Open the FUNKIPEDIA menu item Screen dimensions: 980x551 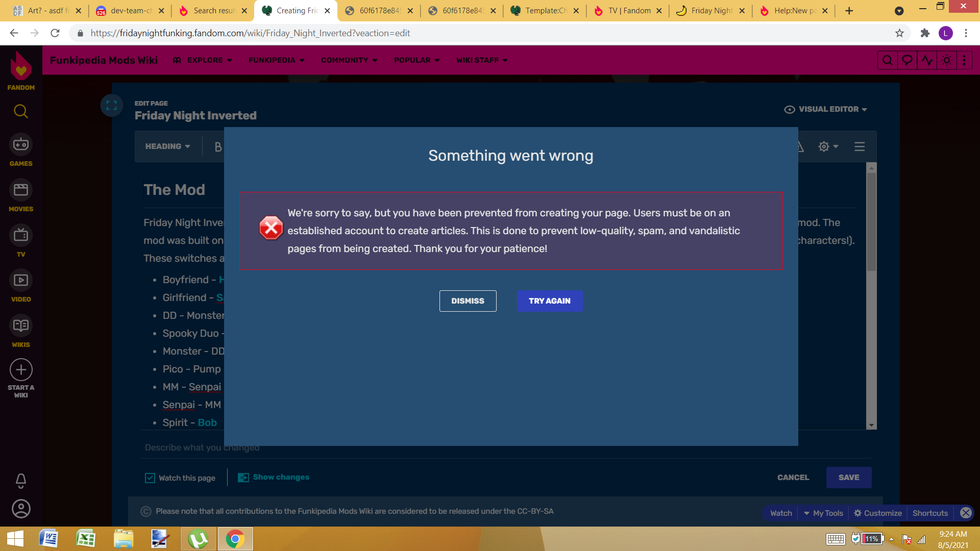point(276,60)
